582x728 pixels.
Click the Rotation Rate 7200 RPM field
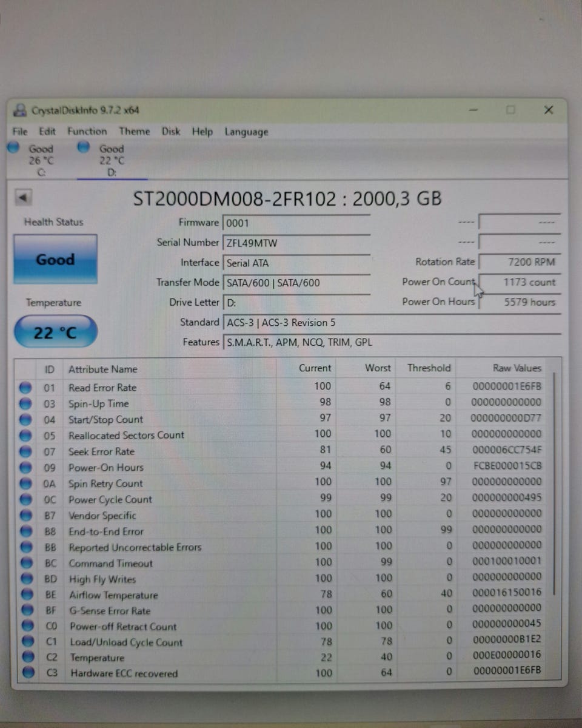(x=520, y=262)
